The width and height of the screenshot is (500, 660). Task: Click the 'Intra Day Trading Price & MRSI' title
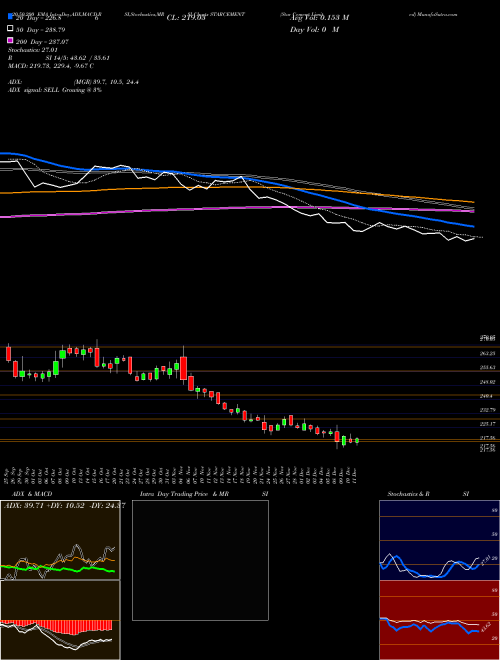[x=204, y=494]
